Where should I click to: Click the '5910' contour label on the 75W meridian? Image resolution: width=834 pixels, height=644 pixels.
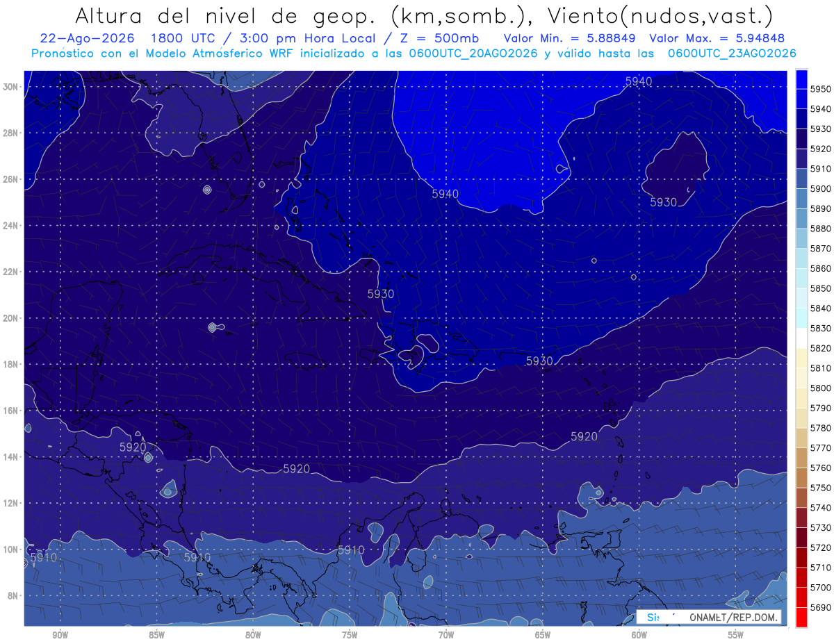click(x=351, y=550)
